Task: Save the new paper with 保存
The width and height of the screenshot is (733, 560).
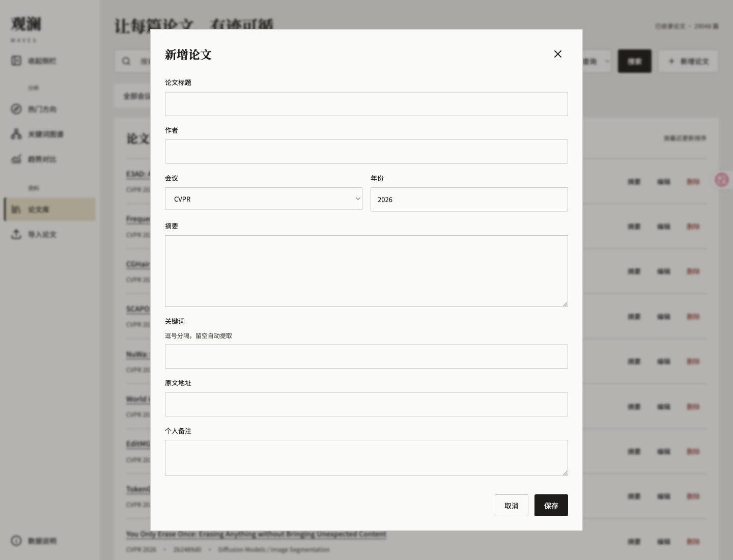Action: click(551, 506)
